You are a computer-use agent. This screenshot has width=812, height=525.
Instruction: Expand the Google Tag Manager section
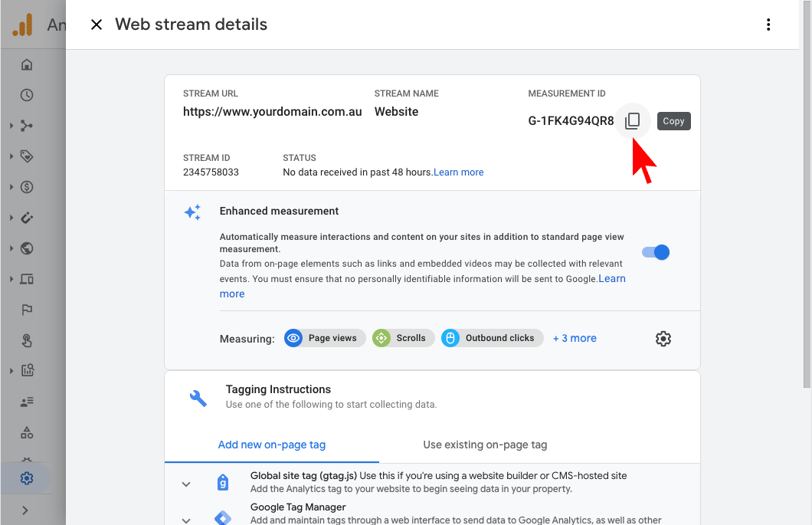point(186,520)
